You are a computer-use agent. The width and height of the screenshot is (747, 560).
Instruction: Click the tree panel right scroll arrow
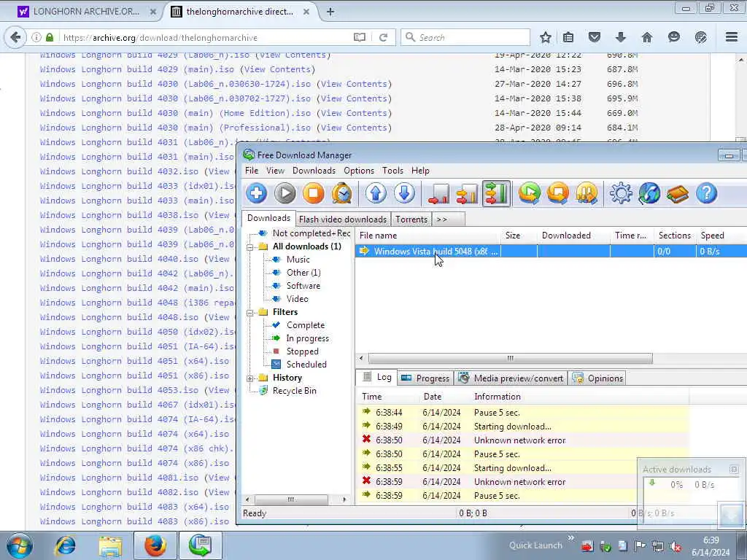click(344, 499)
